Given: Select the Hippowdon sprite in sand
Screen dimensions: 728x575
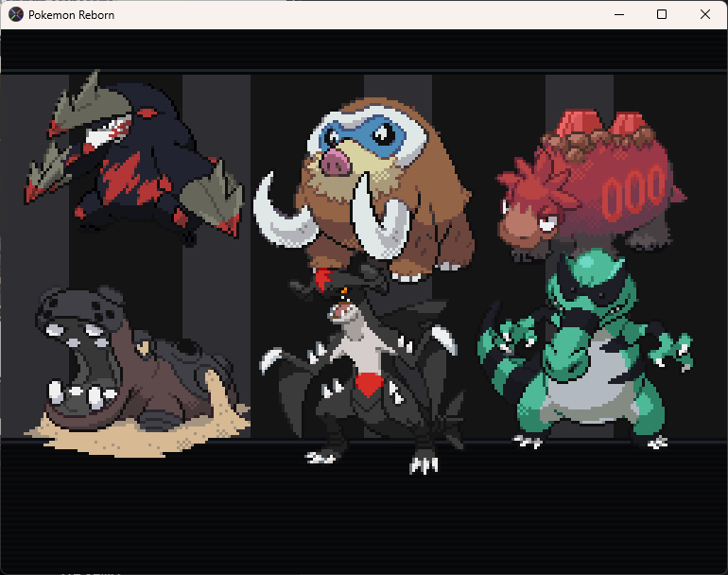Looking at the screenshot, I should pos(137,372).
